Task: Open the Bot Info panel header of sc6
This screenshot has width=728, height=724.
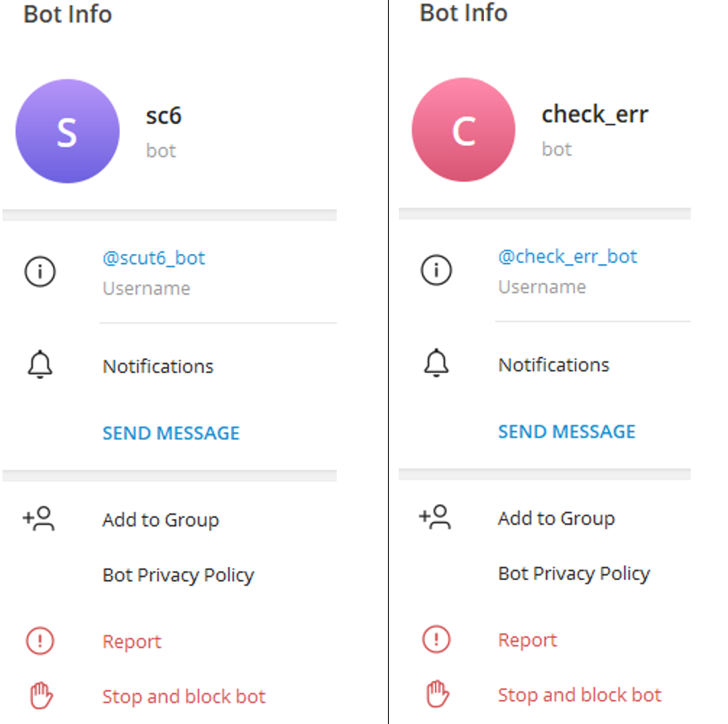Action: coord(68,14)
